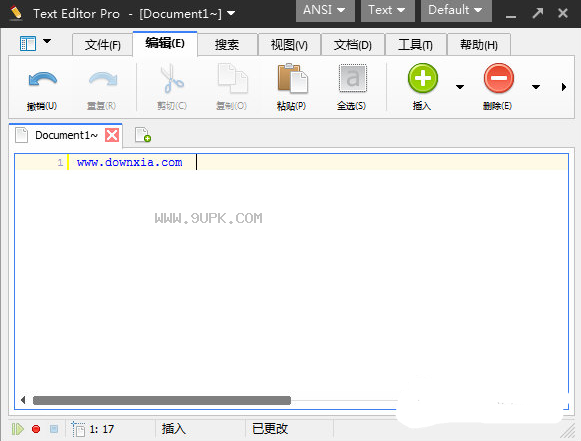Viewport: 581px width, 441px height.
Task: Expand the layout icon dropdown arrow
Action: coord(47,41)
